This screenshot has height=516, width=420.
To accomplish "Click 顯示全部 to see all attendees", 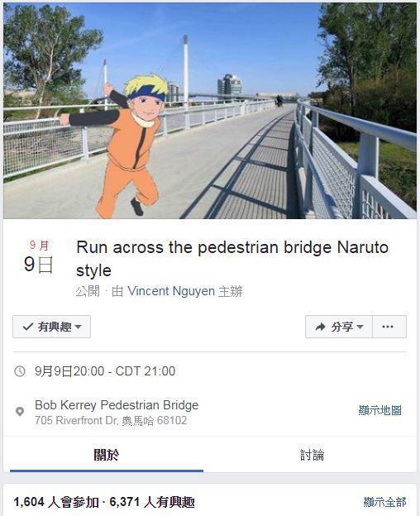I will pyautogui.click(x=384, y=502).
